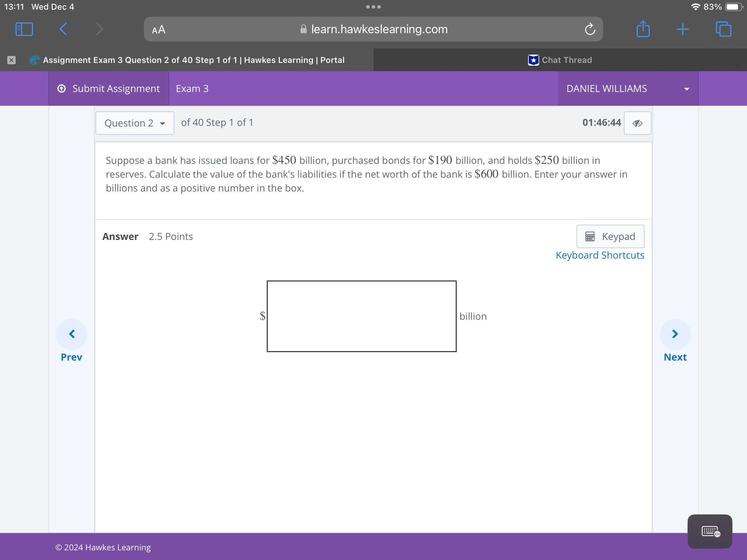The height and width of the screenshot is (560, 747).
Task: Click the Submit Assignment button
Action: tap(109, 89)
